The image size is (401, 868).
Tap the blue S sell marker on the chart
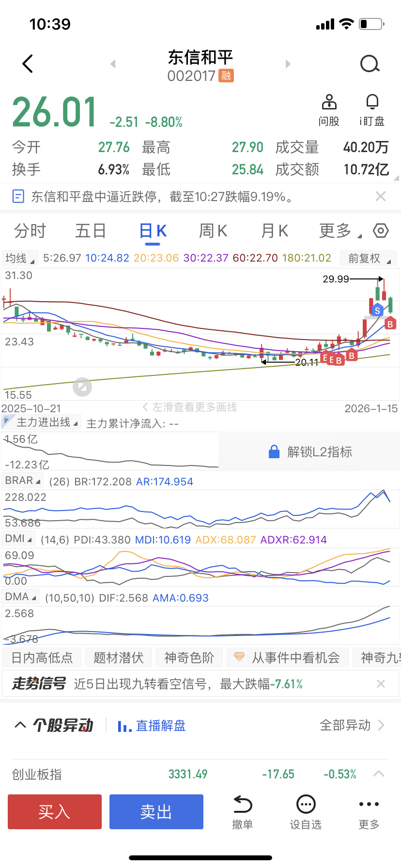[x=377, y=310]
